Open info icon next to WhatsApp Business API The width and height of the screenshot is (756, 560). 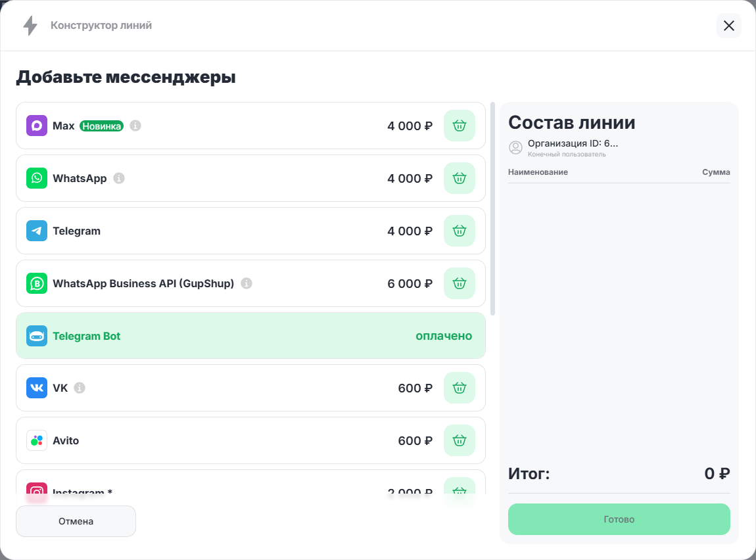pyautogui.click(x=247, y=283)
